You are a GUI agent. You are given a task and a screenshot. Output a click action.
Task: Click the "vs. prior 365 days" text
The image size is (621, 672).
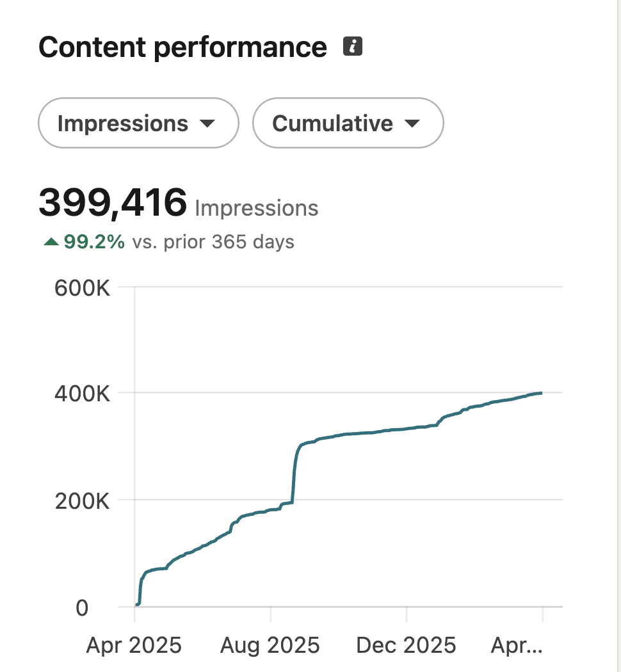[213, 242]
